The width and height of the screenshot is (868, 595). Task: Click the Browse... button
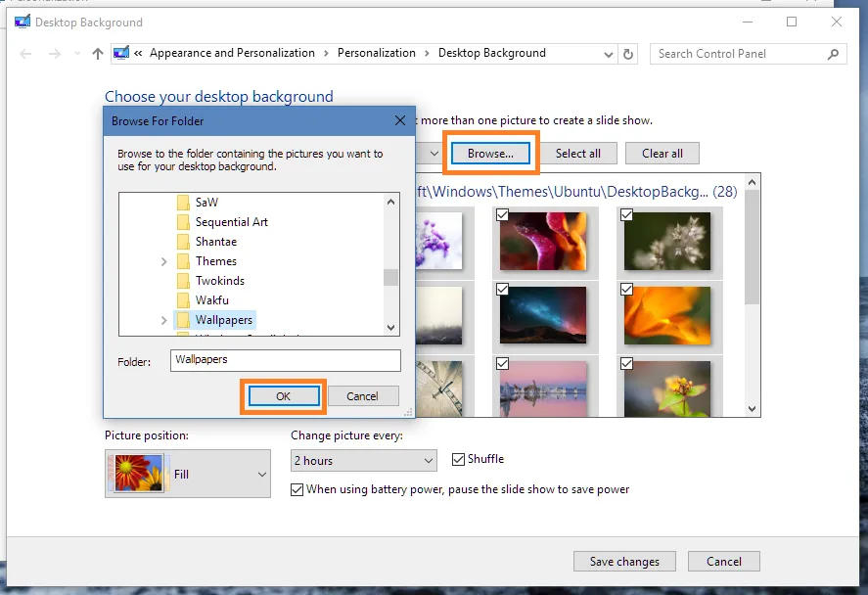(x=490, y=154)
